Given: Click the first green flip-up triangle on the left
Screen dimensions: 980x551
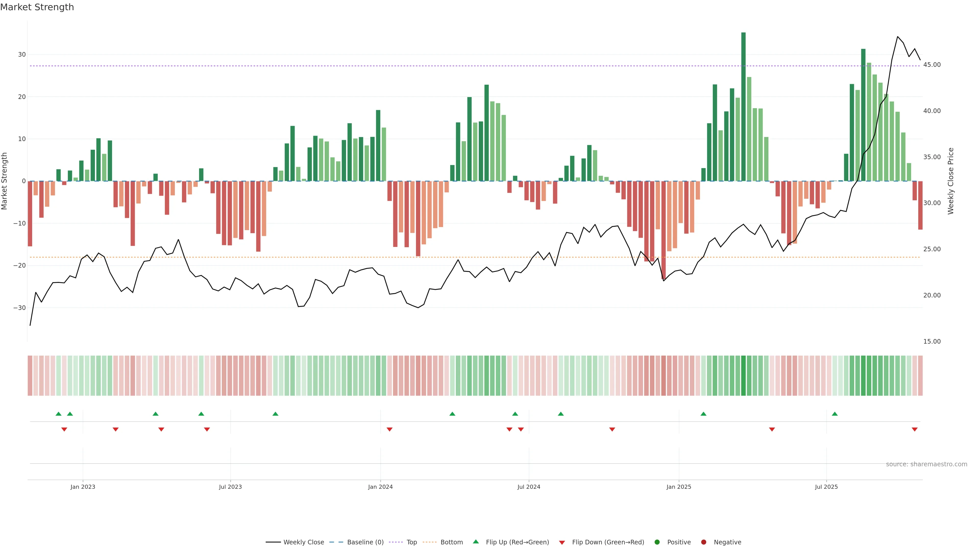Looking at the screenshot, I should 59,414.
